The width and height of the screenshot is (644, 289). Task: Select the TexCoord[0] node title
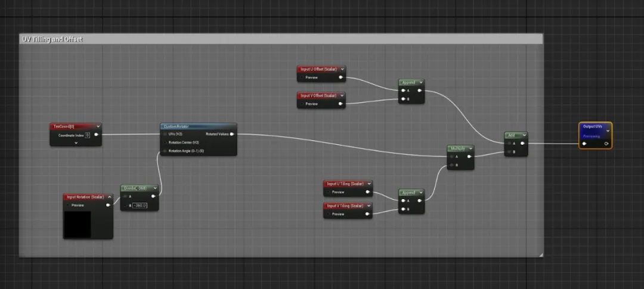64,126
